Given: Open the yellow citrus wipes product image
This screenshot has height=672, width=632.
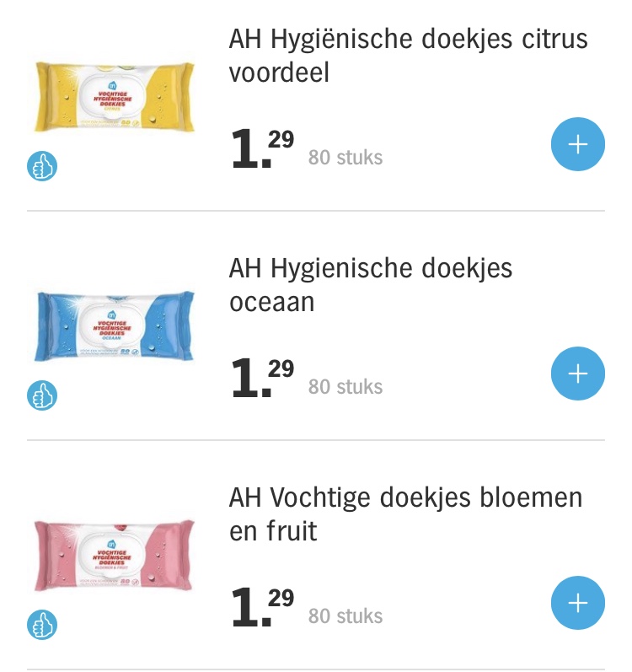Looking at the screenshot, I should 115,97.
